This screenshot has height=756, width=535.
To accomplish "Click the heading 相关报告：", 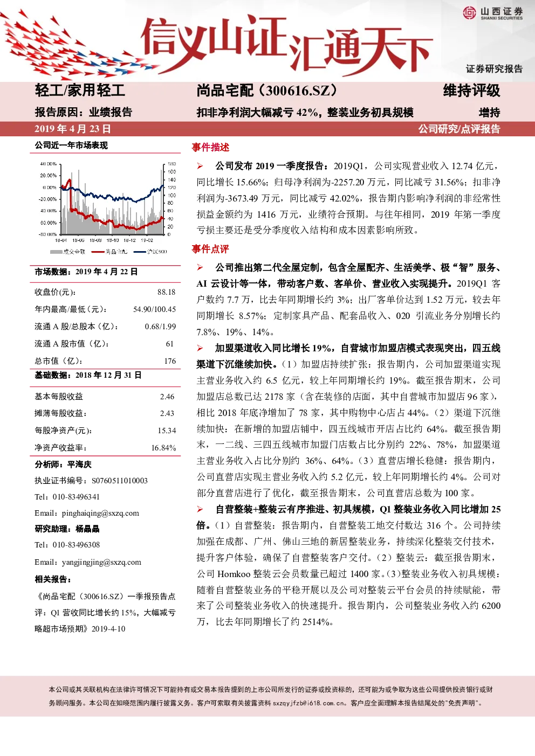I will [53, 579].
